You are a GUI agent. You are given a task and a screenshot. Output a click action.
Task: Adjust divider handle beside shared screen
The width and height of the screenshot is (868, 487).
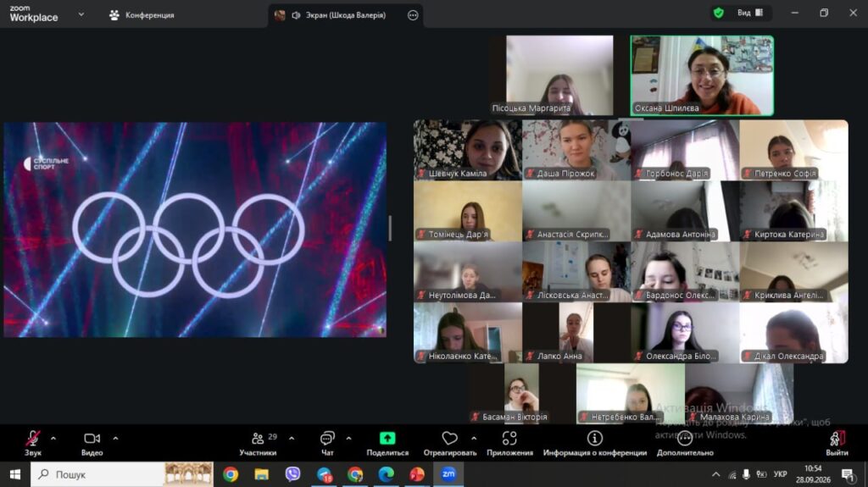click(x=390, y=228)
